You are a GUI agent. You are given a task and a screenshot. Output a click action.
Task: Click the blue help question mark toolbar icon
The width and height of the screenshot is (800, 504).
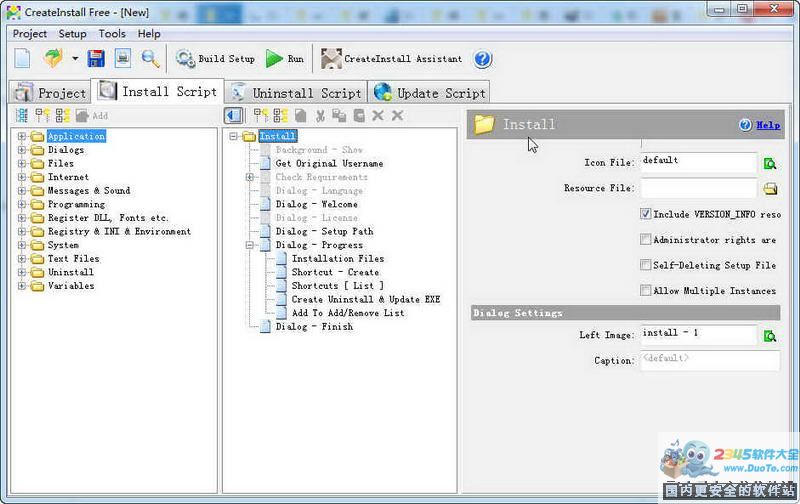click(x=483, y=59)
